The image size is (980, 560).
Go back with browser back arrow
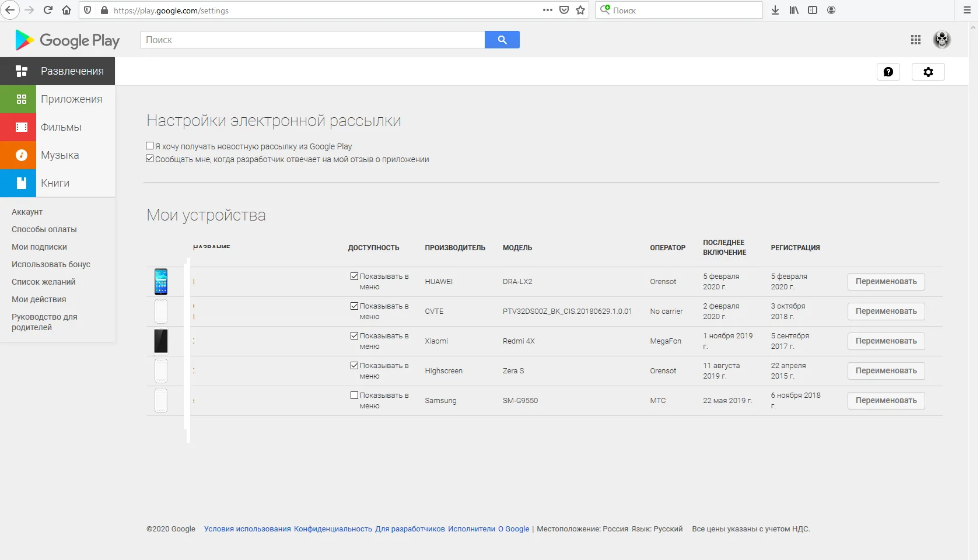[x=10, y=10]
